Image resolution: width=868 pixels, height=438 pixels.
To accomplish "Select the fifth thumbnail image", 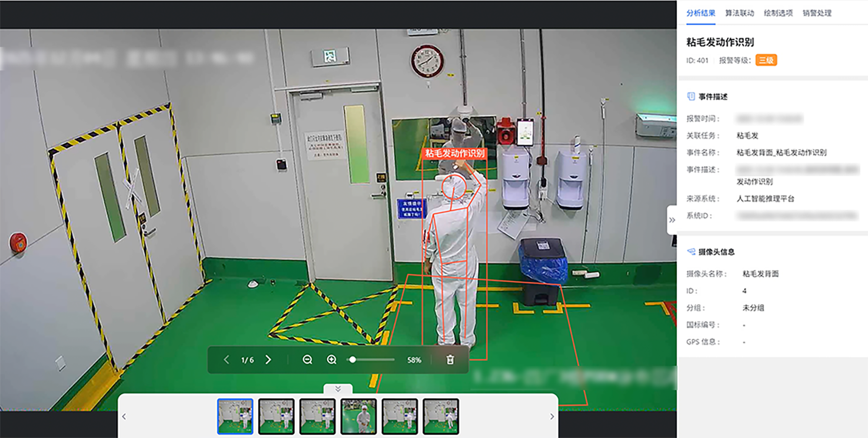I will (x=400, y=416).
